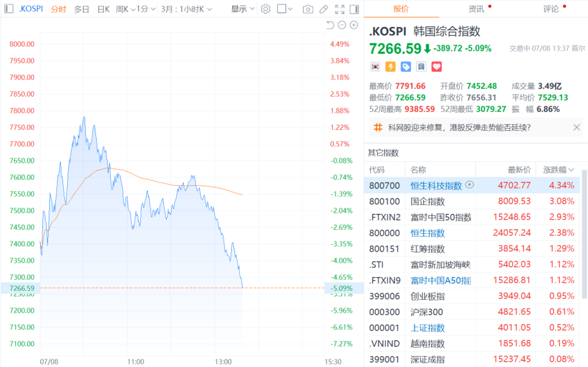Enter fullscreen chart mode
This screenshot has height=367, width=588.
(x=339, y=10)
